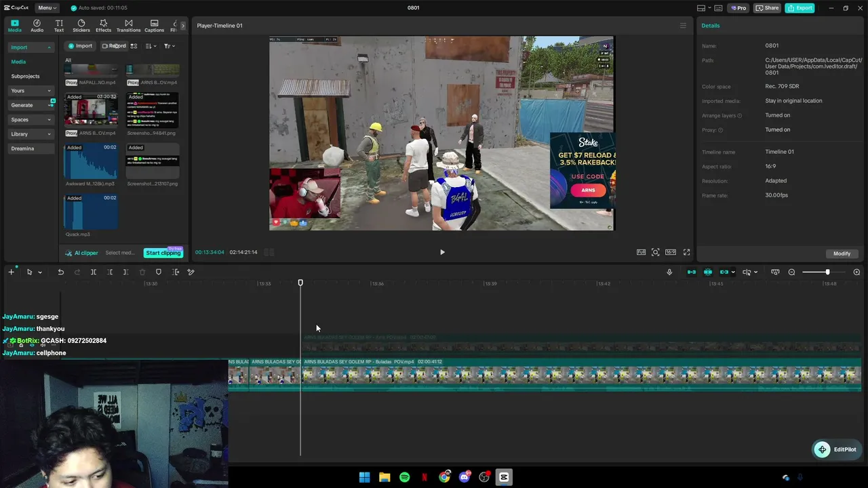
Task: Delete the clip portion left of playhead
Action: [x=110, y=272]
